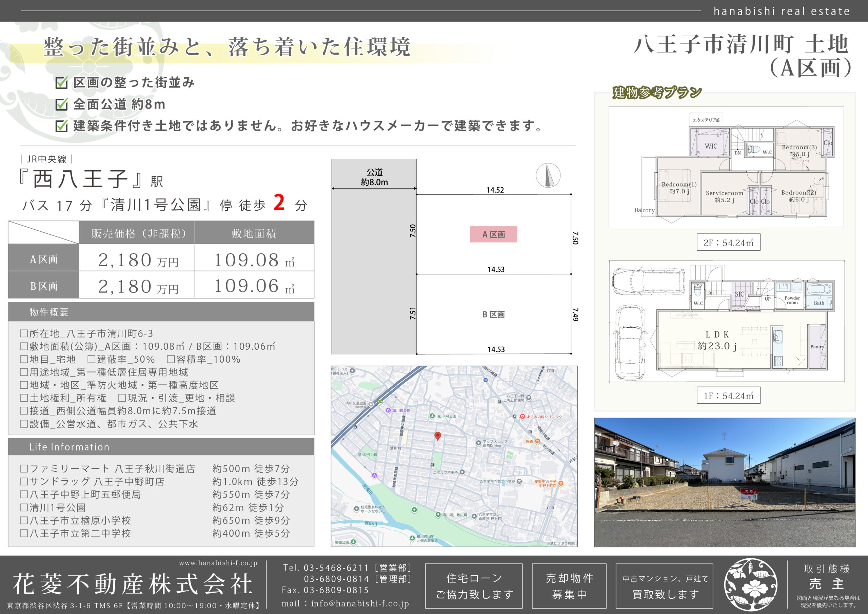Click the checkmark beside 建築条件付き土地ではありません
This screenshot has width=868, height=614.
(x=61, y=126)
